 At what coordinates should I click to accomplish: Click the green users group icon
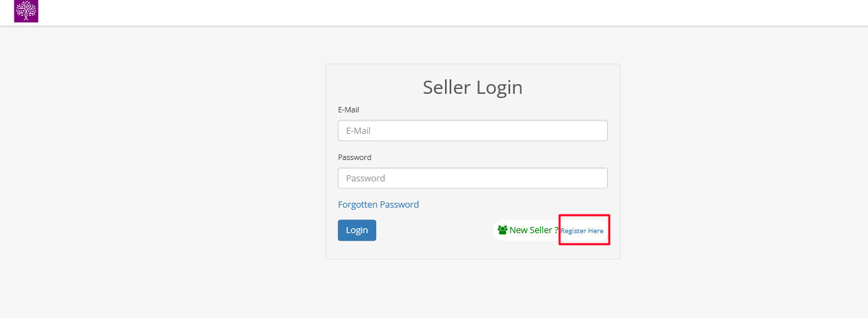click(502, 230)
